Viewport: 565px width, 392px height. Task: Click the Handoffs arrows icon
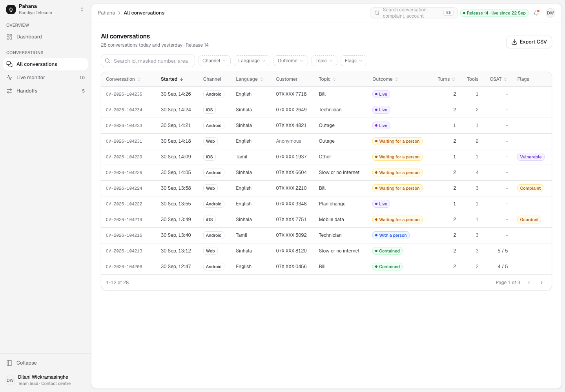coord(9,91)
